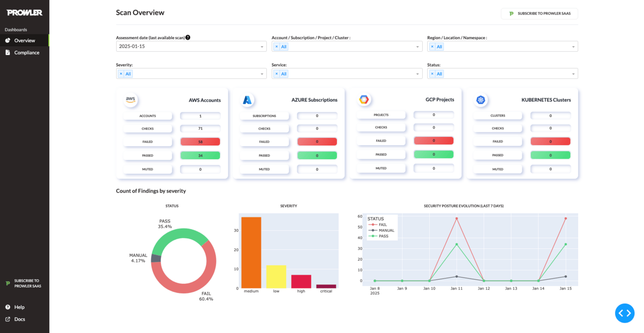Screen dimensions: 644x333
Task: Toggle FAIL series in chart legend
Action: (x=382, y=225)
